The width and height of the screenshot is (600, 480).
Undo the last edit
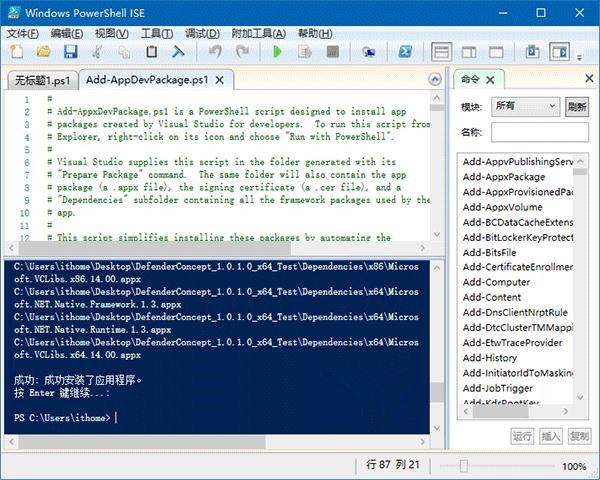click(215, 52)
